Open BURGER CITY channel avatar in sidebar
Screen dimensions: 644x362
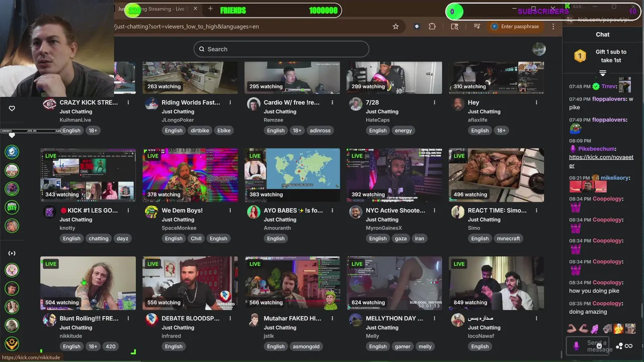12,207
